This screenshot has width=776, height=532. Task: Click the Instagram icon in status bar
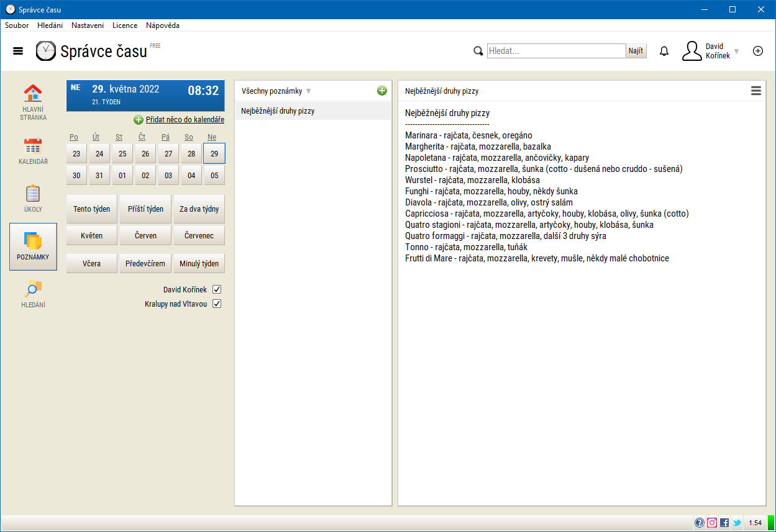point(712,523)
